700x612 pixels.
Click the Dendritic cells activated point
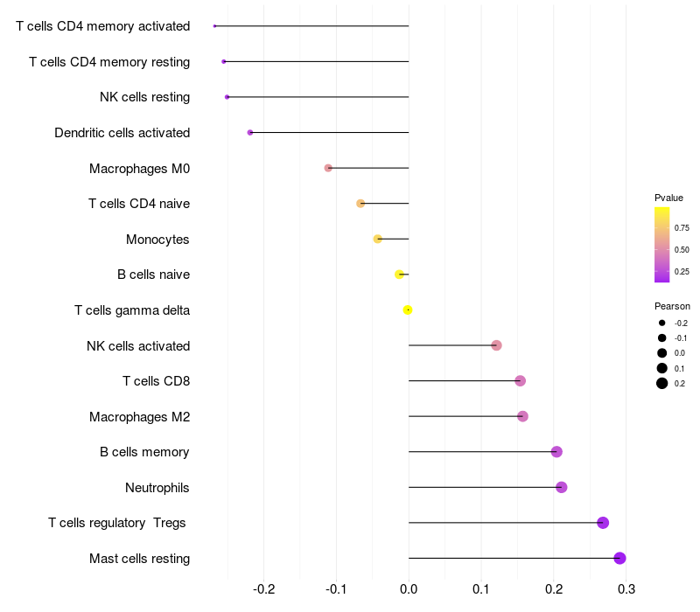(x=250, y=133)
